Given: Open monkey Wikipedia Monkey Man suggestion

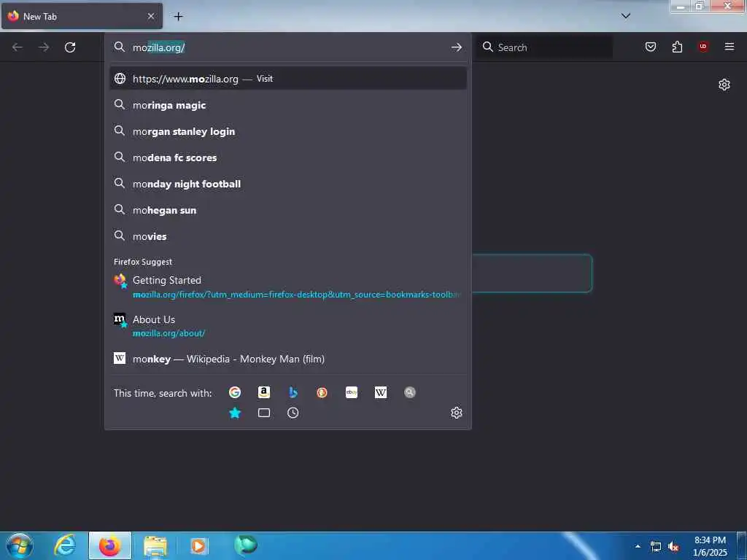Looking at the screenshot, I should point(287,359).
